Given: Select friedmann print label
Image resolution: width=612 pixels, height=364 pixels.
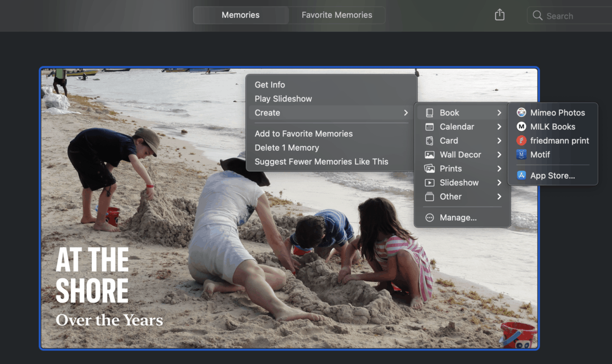Looking at the screenshot, I should click(x=560, y=141).
